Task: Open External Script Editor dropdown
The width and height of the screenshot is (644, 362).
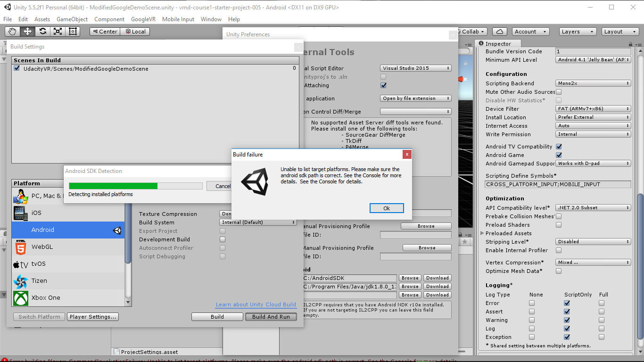Action: [416, 68]
